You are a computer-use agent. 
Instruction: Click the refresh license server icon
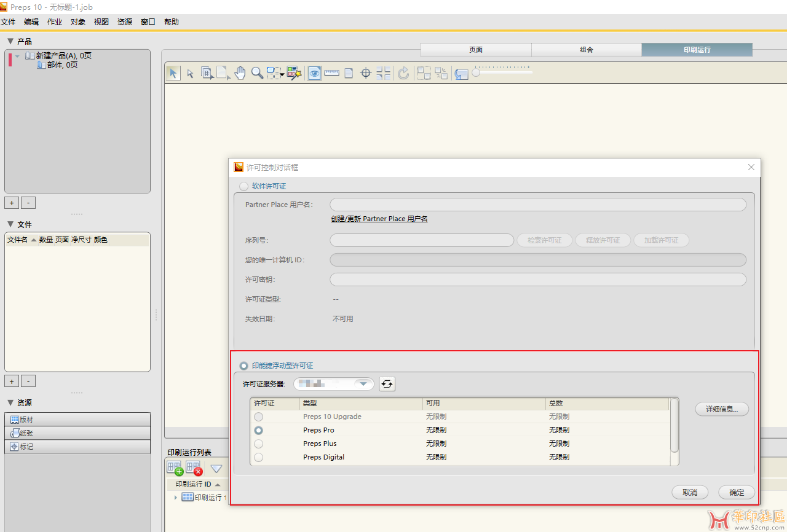387,384
